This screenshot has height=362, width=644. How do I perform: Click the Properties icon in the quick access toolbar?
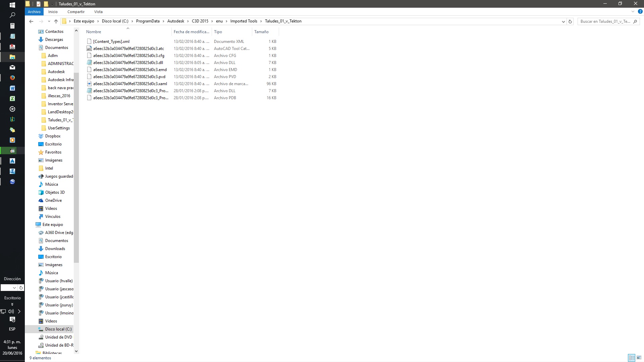[x=38, y=4]
